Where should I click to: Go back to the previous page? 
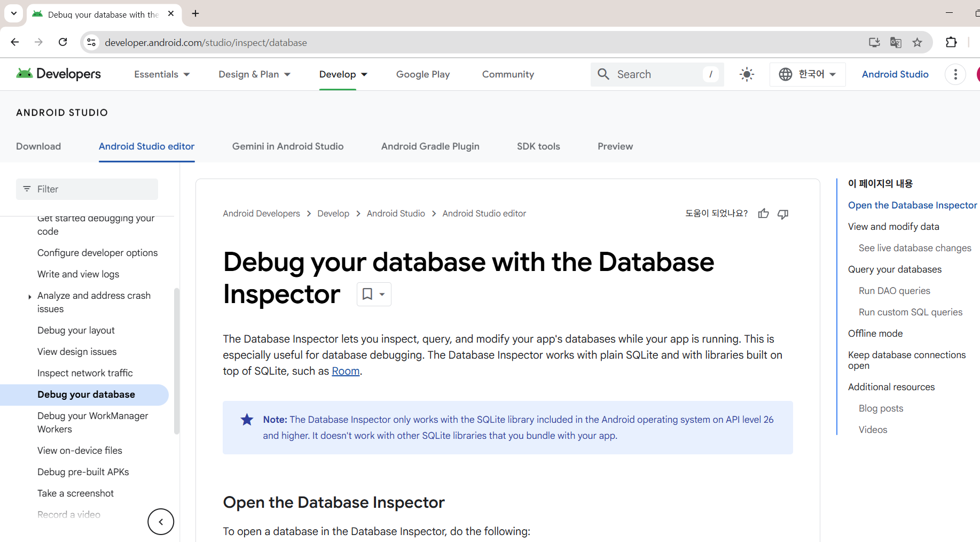(15, 42)
